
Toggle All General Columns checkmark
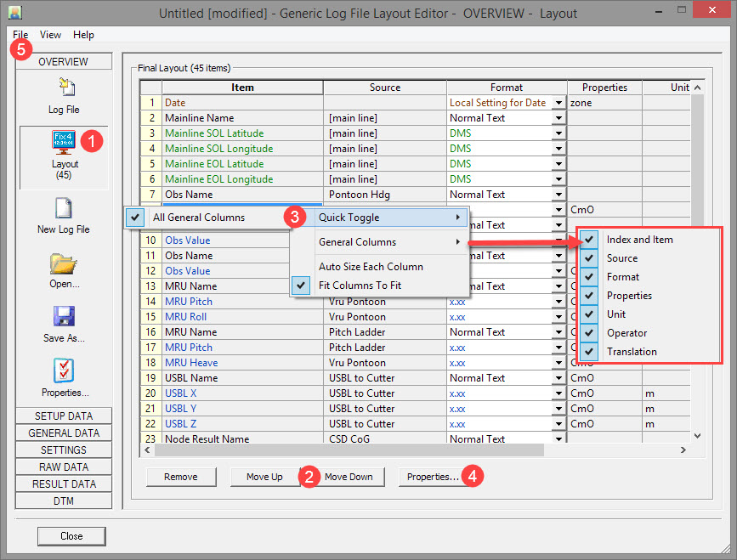tap(136, 218)
